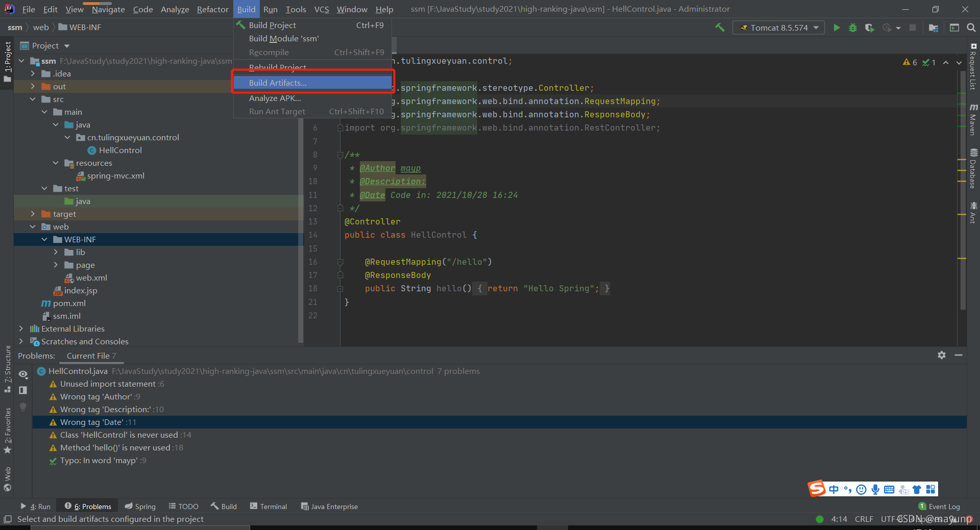Viewport: 980px width, 530px height.
Task: Click the CRLF line separator indicator
Action: (864, 519)
